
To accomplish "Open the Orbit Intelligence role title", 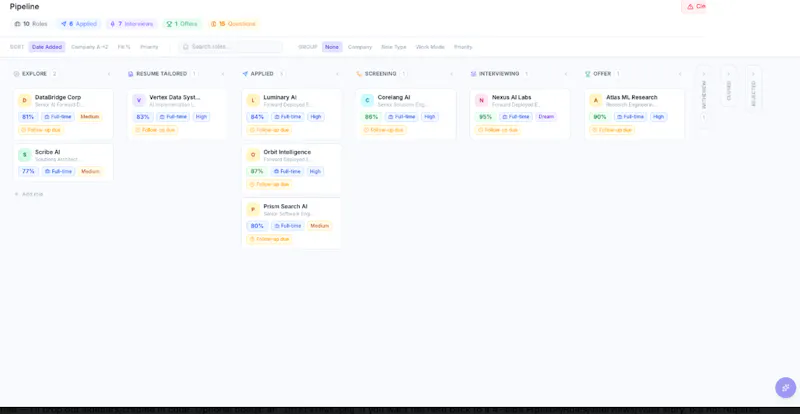I will (287, 152).
